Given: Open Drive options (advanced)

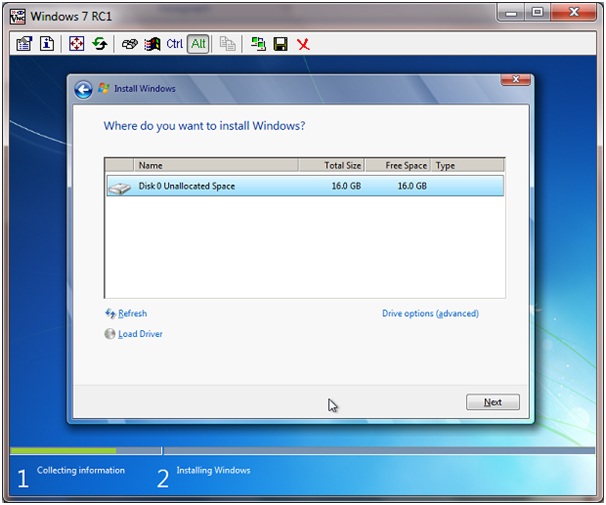Looking at the screenshot, I should point(431,313).
